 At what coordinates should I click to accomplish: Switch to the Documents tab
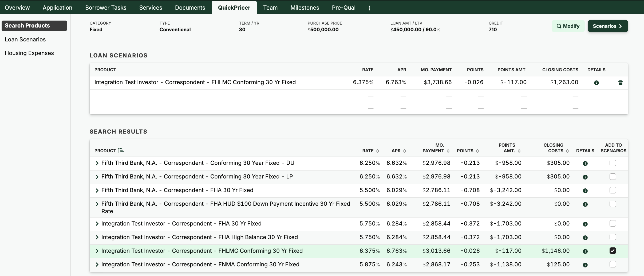tap(190, 8)
